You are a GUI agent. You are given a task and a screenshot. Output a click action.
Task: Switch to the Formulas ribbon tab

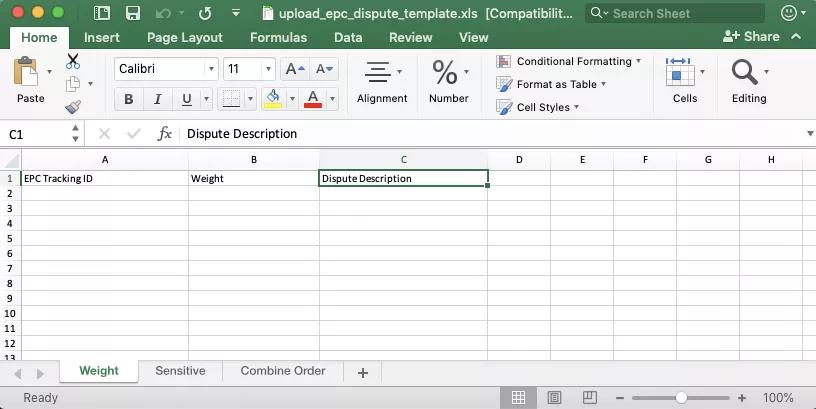[x=278, y=37]
